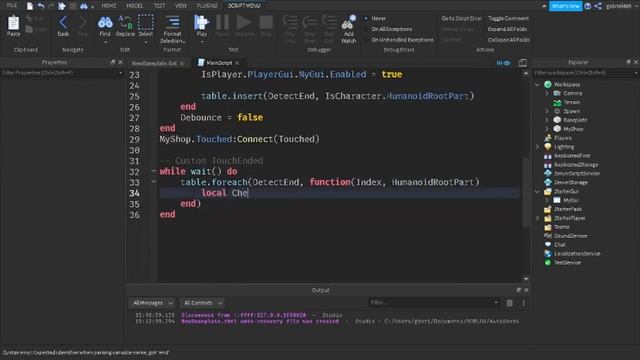Screen dimensions: 640x360
Task: Clear output with the trash can icon
Action: [509, 303]
